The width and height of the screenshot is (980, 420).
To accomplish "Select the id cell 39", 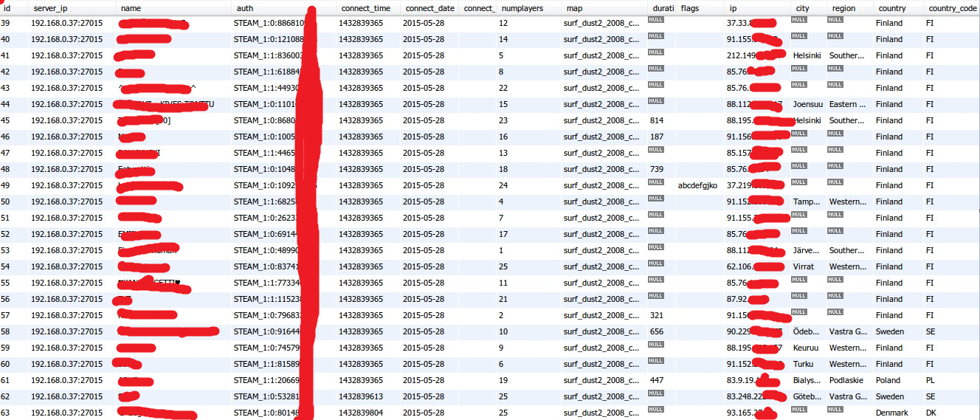I will [x=5, y=23].
